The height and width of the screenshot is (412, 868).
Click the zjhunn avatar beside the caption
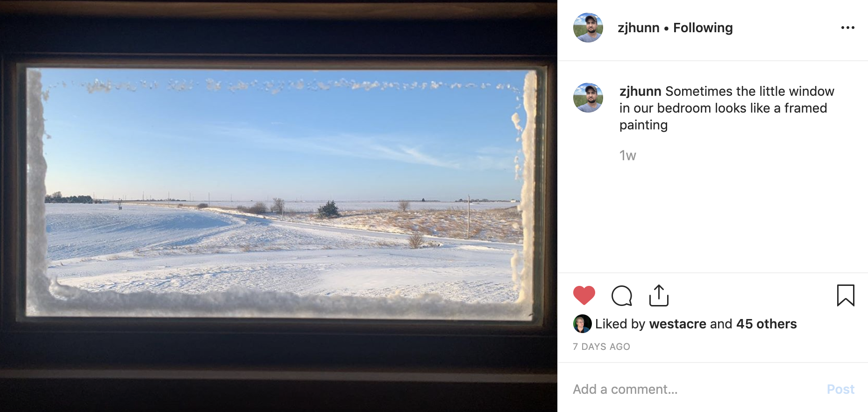pyautogui.click(x=588, y=98)
